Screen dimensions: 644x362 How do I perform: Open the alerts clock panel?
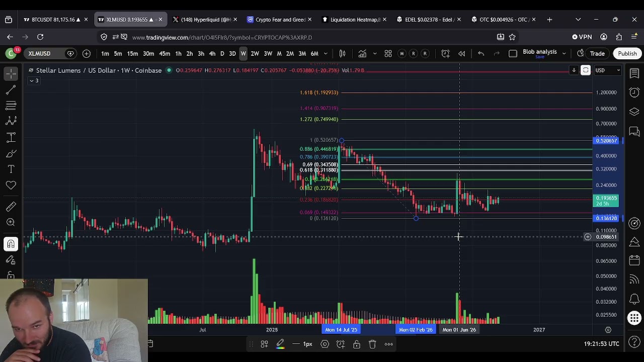[634, 92]
